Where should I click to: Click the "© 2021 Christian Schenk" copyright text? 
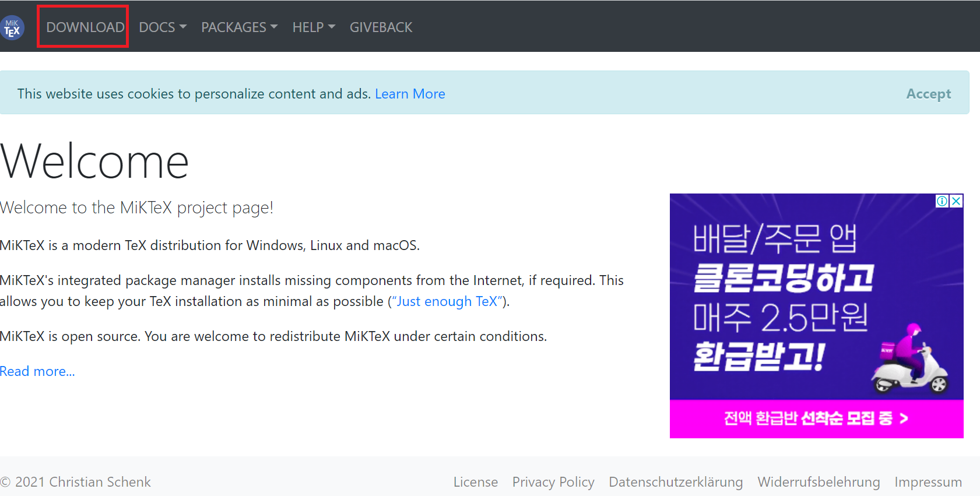pos(76,482)
